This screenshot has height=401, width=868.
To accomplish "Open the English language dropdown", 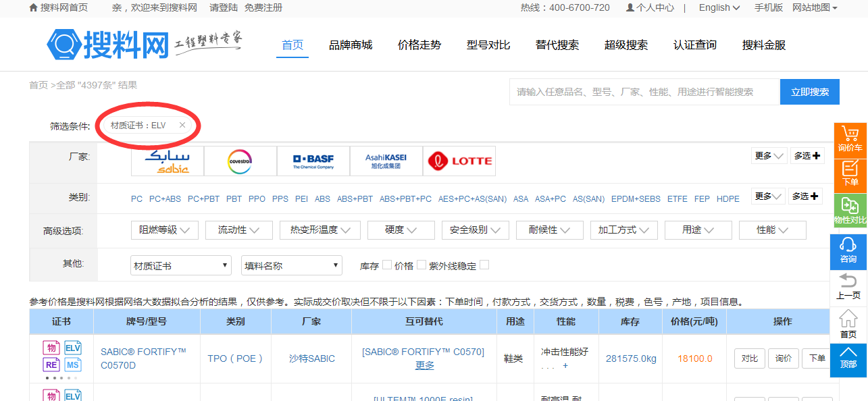I will click(x=719, y=8).
